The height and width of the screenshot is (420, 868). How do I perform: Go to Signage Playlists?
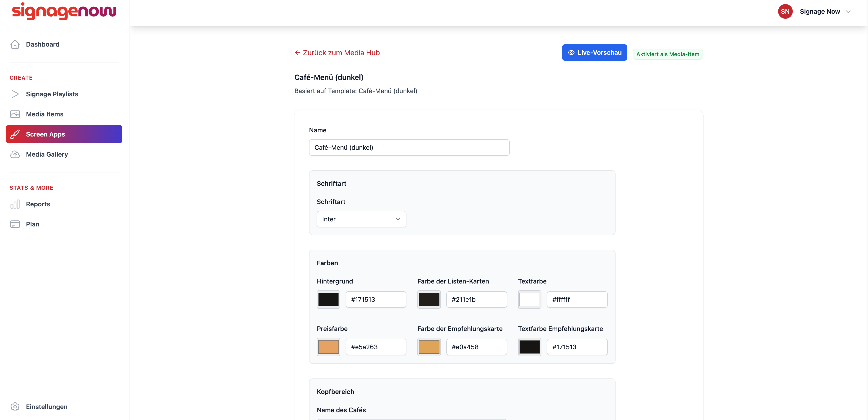pos(64,94)
